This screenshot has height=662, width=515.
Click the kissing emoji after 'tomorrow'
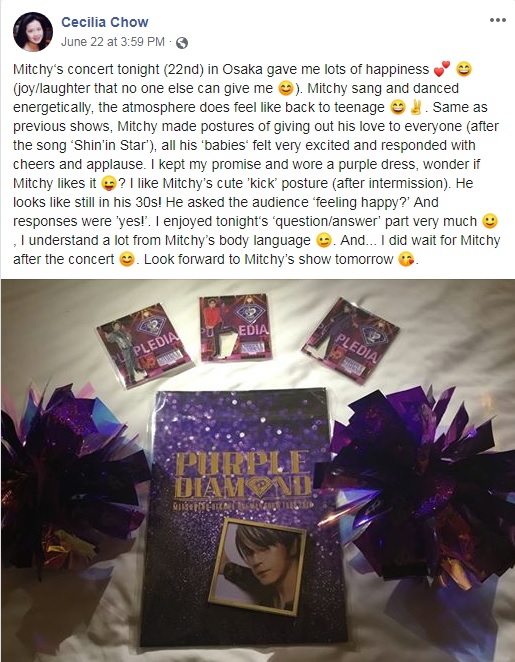click(x=406, y=259)
